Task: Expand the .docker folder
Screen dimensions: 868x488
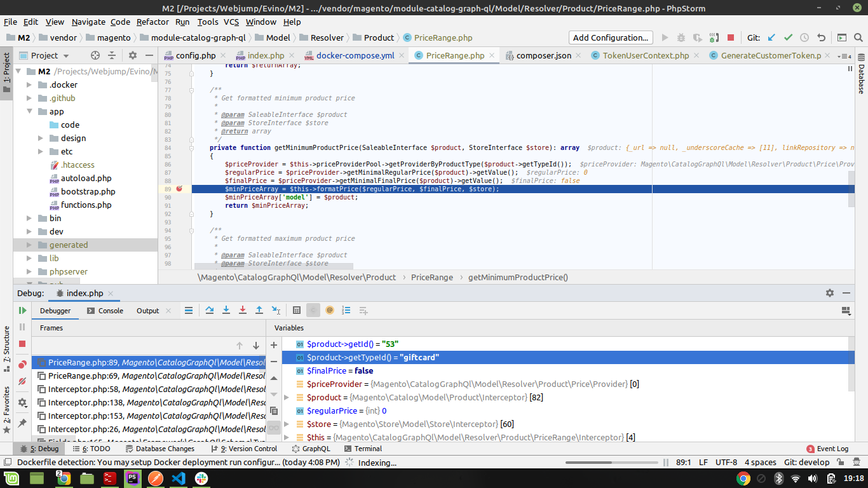Action: pos(29,85)
